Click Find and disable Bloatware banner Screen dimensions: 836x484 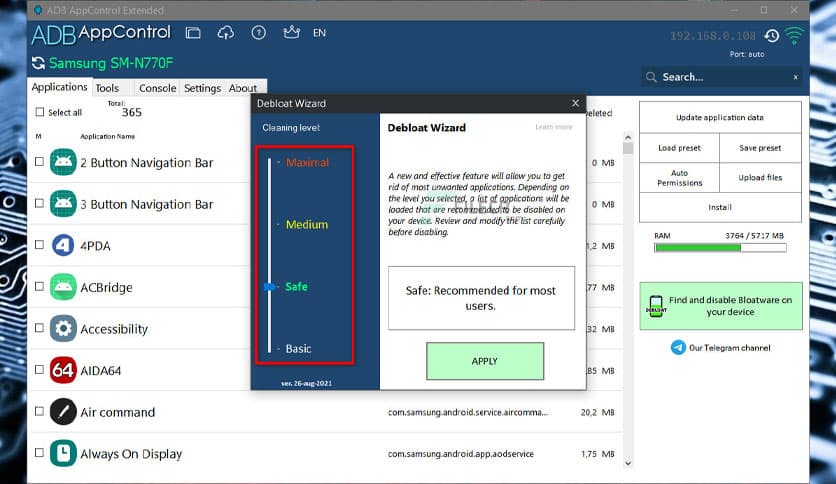pyautogui.click(x=721, y=306)
